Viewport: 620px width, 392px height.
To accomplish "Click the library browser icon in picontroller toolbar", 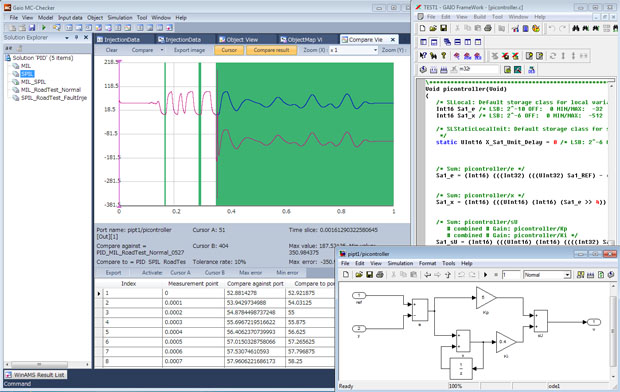I will coord(580,275).
